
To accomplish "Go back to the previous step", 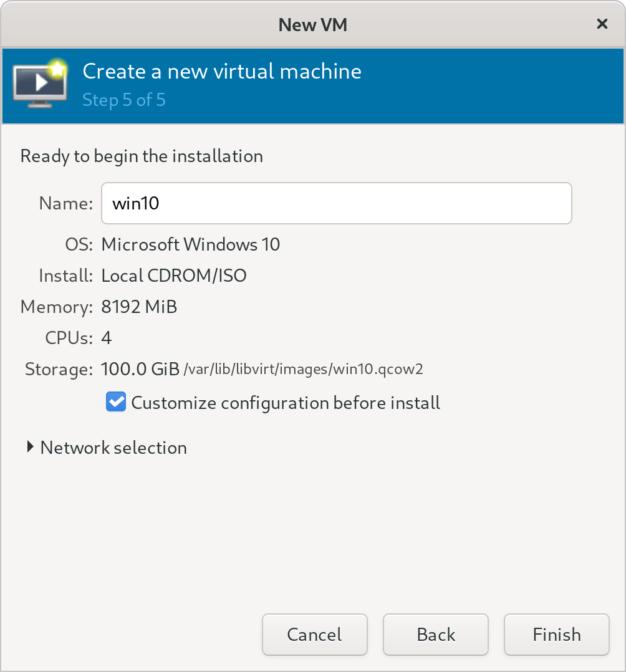I will click(x=435, y=634).
